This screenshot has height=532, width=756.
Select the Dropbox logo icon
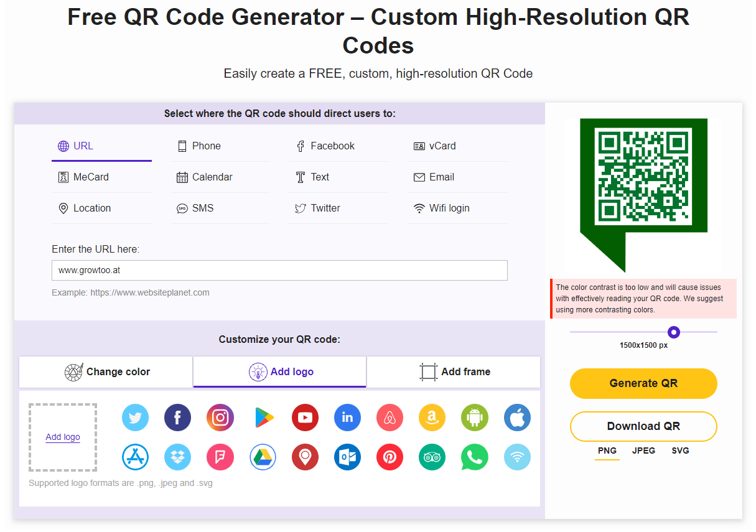pos(177,457)
